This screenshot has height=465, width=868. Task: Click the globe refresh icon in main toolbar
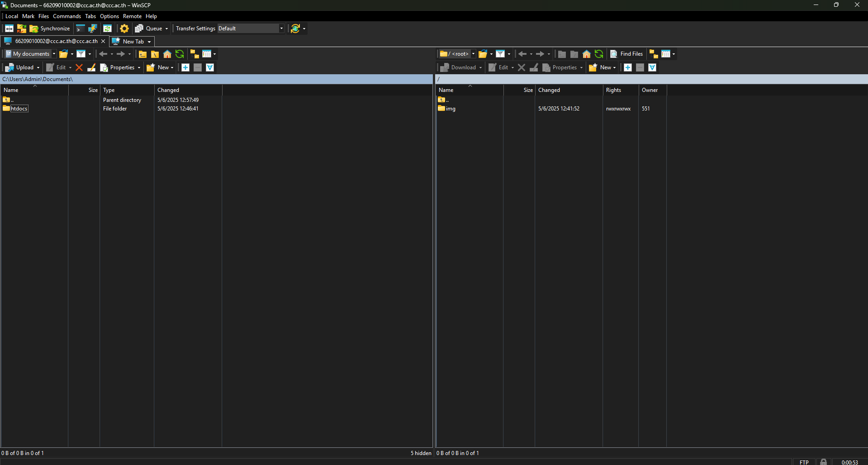[295, 29]
